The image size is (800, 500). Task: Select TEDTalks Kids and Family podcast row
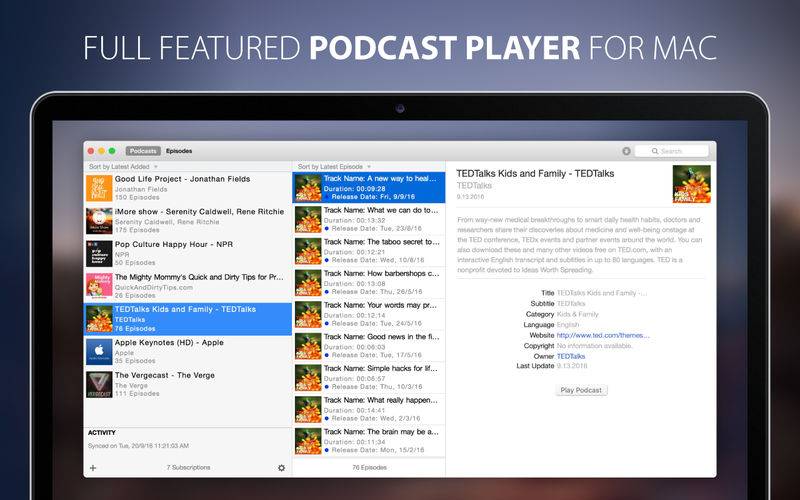[x=188, y=319]
